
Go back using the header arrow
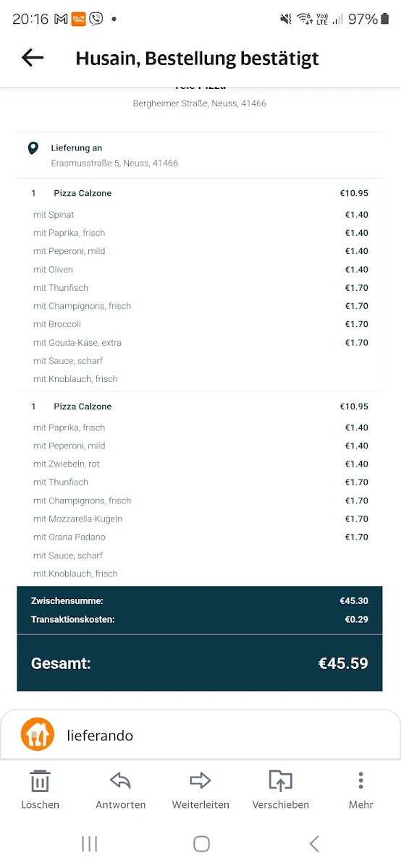point(33,58)
